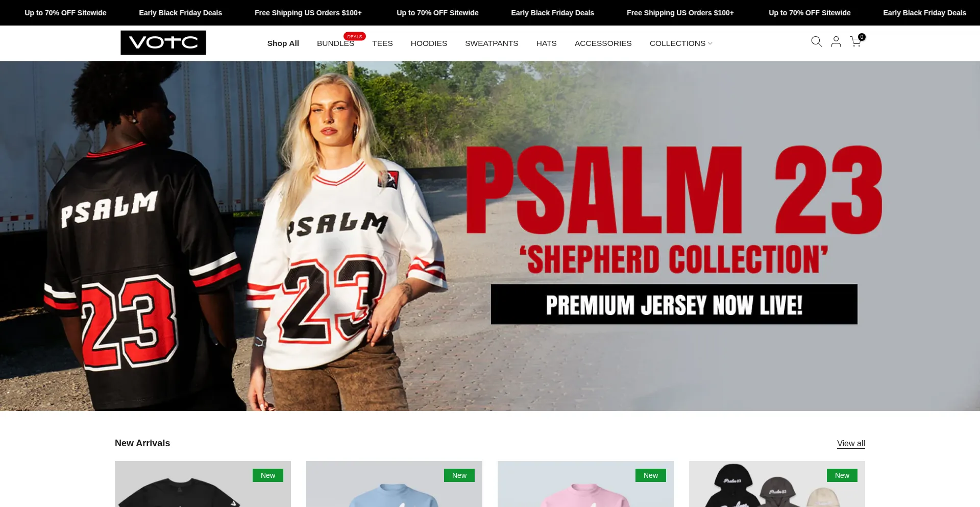This screenshot has width=980, height=507.
Task: Click the red DEALS badge
Action: [x=354, y=36]
